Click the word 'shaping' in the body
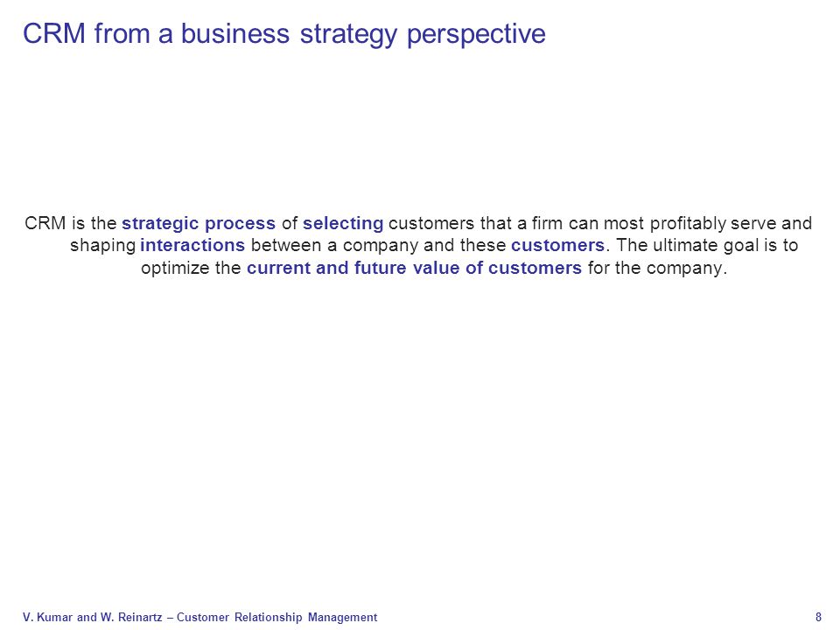The height and width of the screenshot is (630, 840). (x=103, y=246)
